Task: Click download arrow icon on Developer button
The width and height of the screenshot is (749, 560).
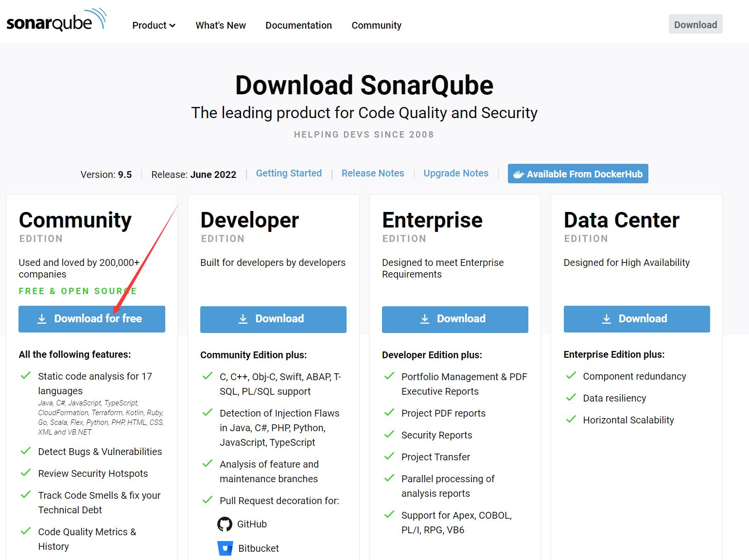Action: click(x=243, y=319)
